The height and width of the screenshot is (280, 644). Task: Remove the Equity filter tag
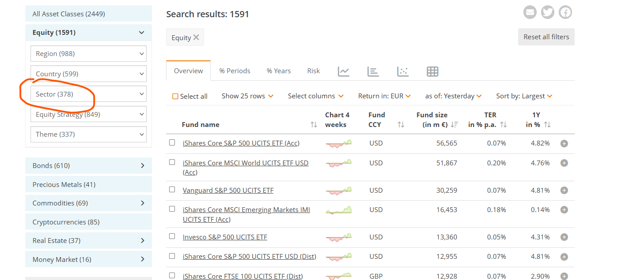point(196,37)
